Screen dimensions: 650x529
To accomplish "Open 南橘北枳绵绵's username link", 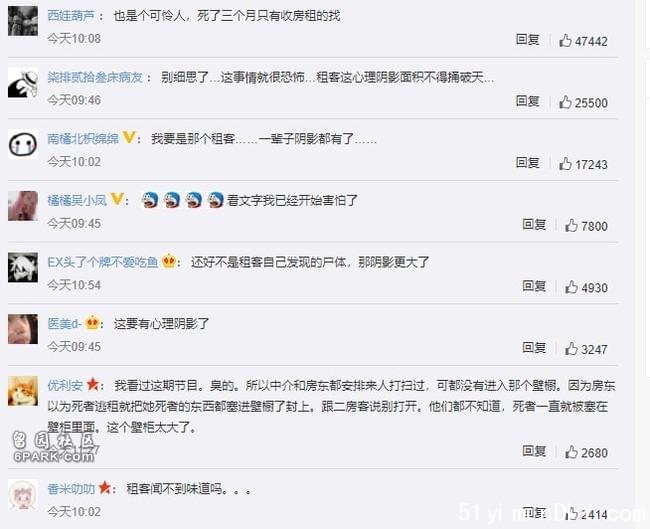I will pyautogui.click(x=83, y=138).
